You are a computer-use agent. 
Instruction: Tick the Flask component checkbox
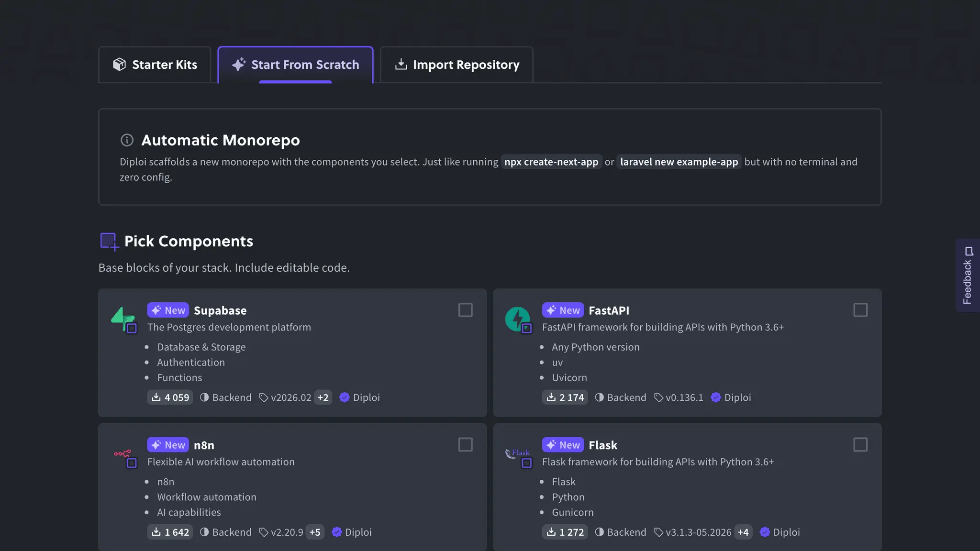pyautogui.click(x=860, y=445)
